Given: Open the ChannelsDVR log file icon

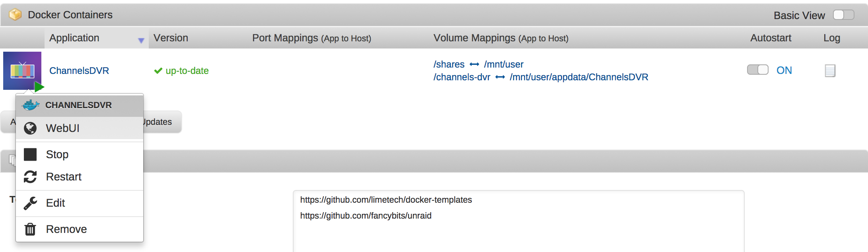Looking at the screenshot, I should coord(830,71).
